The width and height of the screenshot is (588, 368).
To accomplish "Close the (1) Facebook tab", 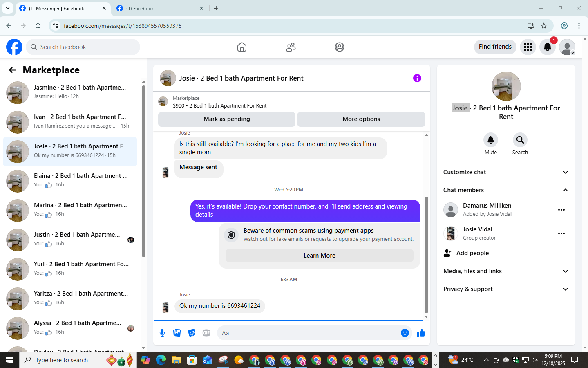I will click(x=201, y=8).
